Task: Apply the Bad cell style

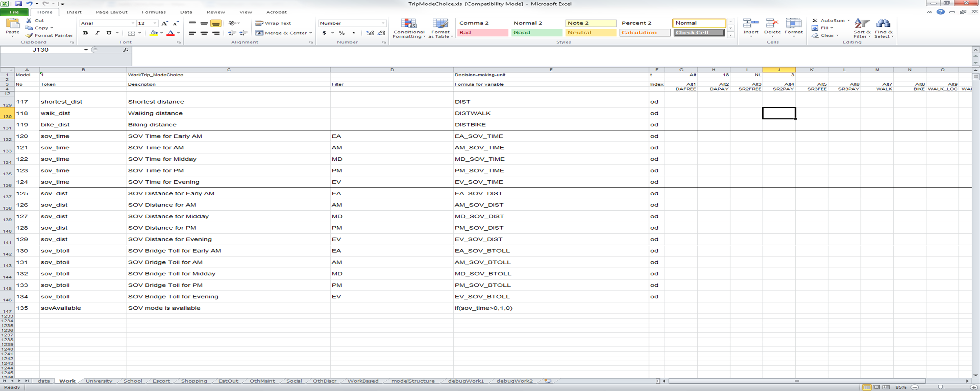Action: point(482,33)
